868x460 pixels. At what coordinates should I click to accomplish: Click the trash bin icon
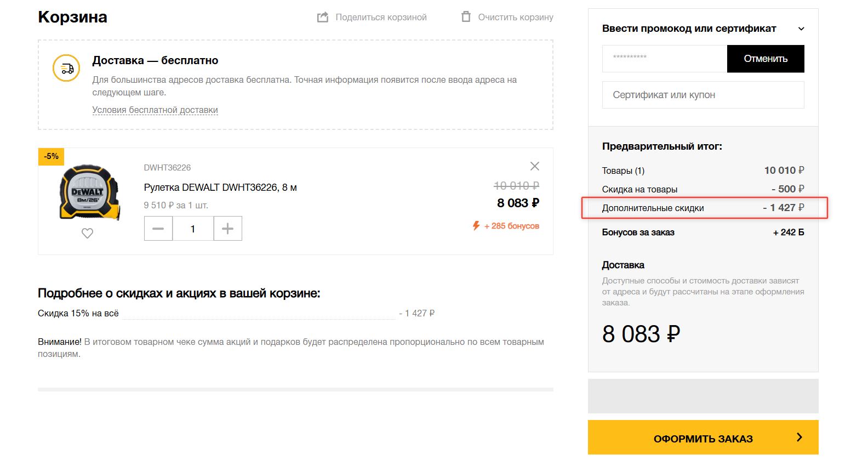point(466,17)
